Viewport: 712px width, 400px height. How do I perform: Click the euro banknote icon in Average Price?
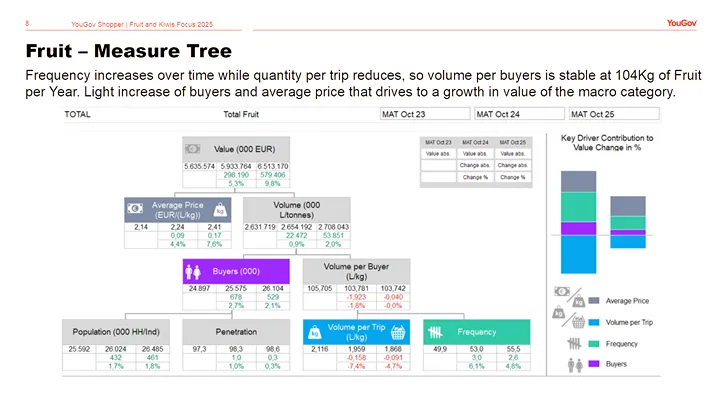(x=137, y=209)
